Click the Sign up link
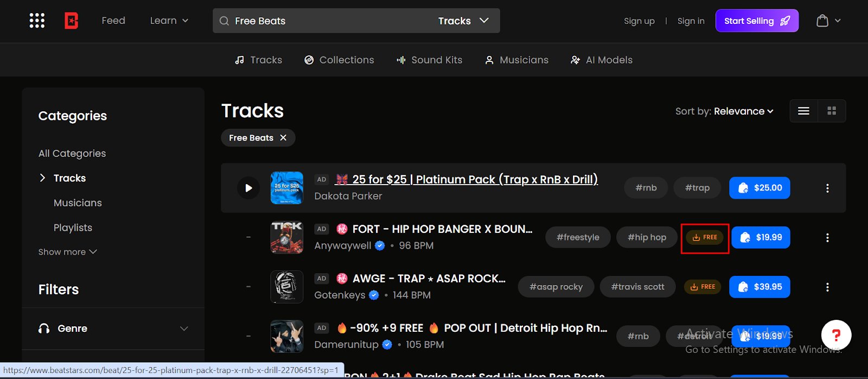The image size is (868, 379). click(639, 21)
